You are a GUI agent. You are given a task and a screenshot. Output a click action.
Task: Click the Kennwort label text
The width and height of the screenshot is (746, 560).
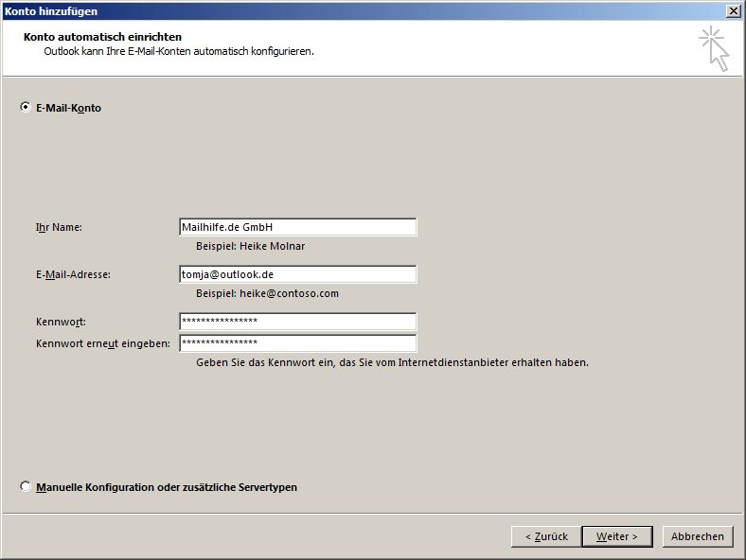61,322
